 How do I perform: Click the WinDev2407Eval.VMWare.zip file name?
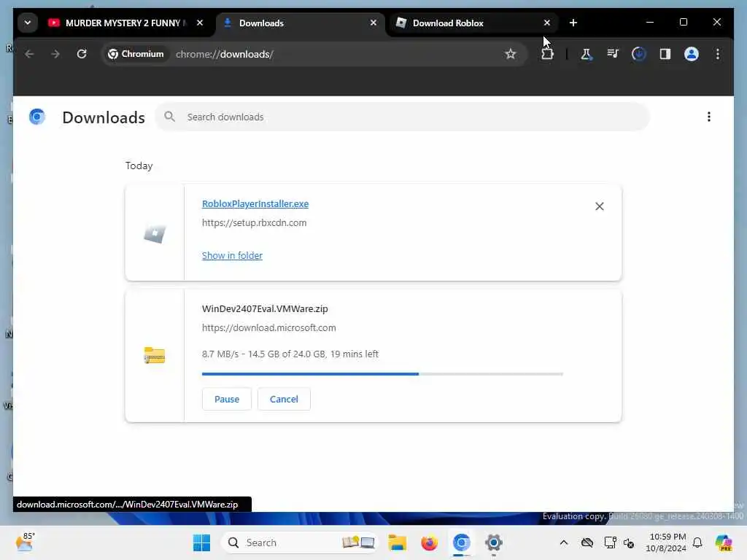coord(265,309)
